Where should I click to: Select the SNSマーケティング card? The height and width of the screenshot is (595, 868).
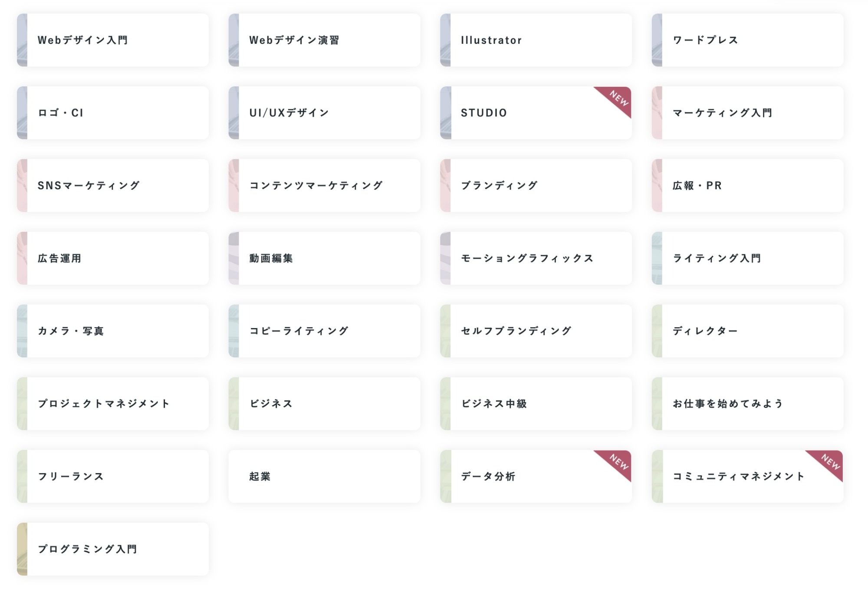coord(113,185)
